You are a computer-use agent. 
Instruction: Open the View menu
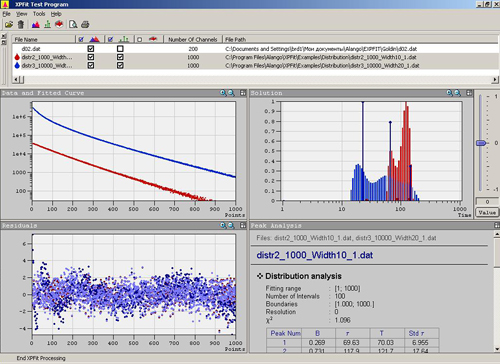tap(21, 14)
